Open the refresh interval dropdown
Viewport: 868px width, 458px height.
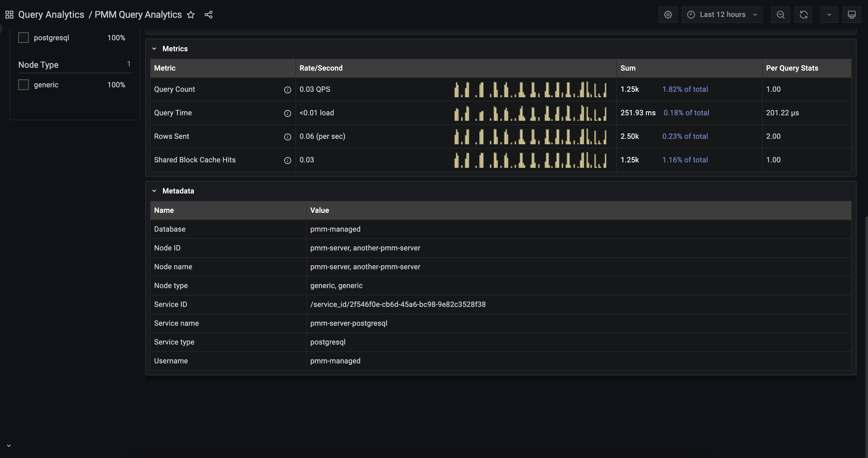(829, 15)
